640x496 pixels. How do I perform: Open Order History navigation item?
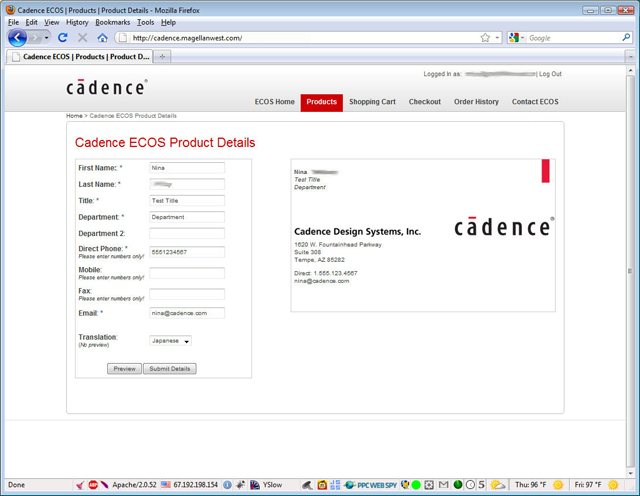pos(476,102)
